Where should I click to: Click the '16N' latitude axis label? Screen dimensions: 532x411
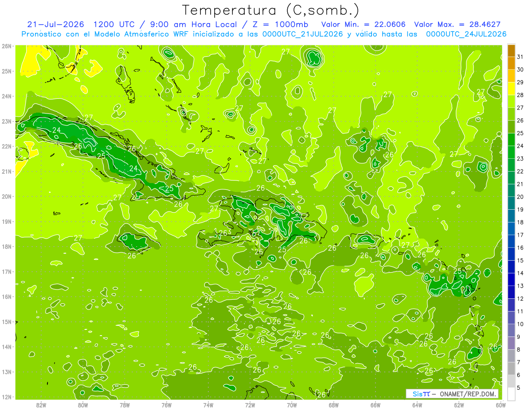pyautogui.click(x=6, y=297)
